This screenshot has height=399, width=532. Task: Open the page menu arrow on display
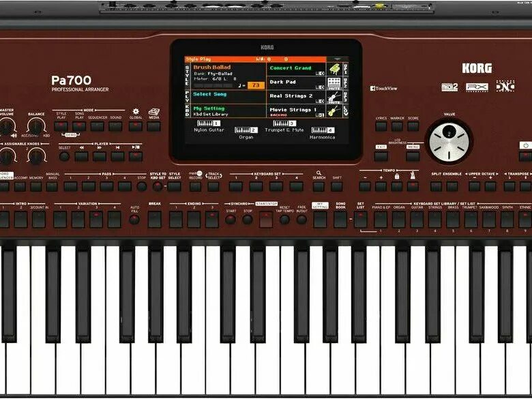pyautogui.click(x=337, y=59)
